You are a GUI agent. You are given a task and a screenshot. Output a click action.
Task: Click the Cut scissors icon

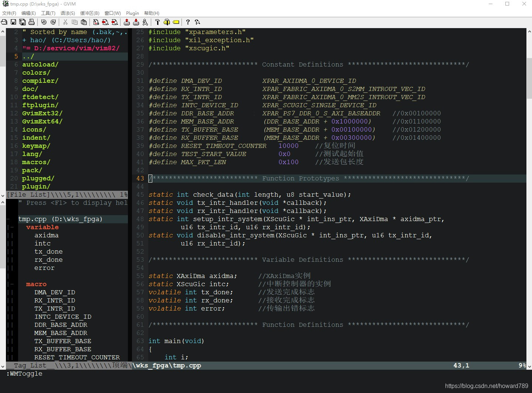click(65, 22)
